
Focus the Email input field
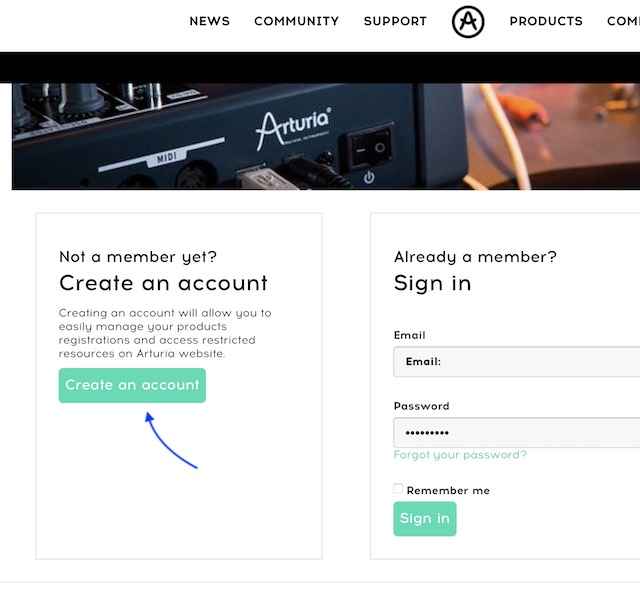[x=520, y=362]
